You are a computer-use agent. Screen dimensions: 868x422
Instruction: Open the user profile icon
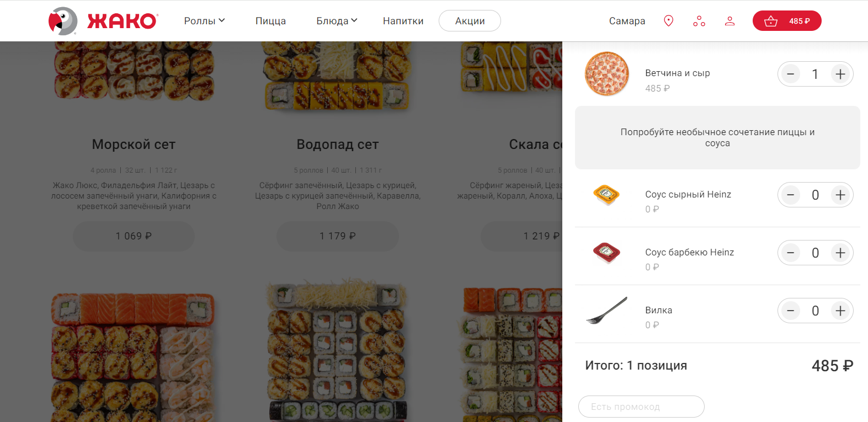[729, 21]
